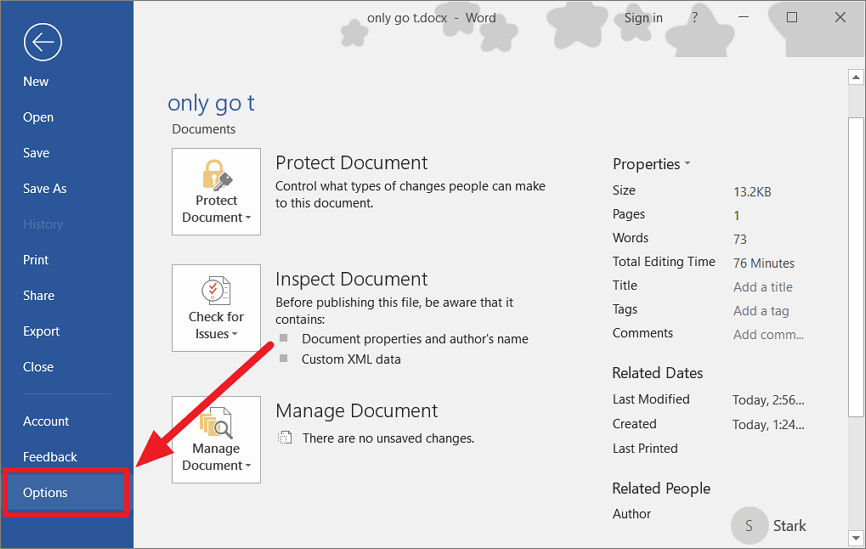Click the '76 Minutes' editing time value
The height and width of the screenshot is (549, 866).
tap(764, 263)
